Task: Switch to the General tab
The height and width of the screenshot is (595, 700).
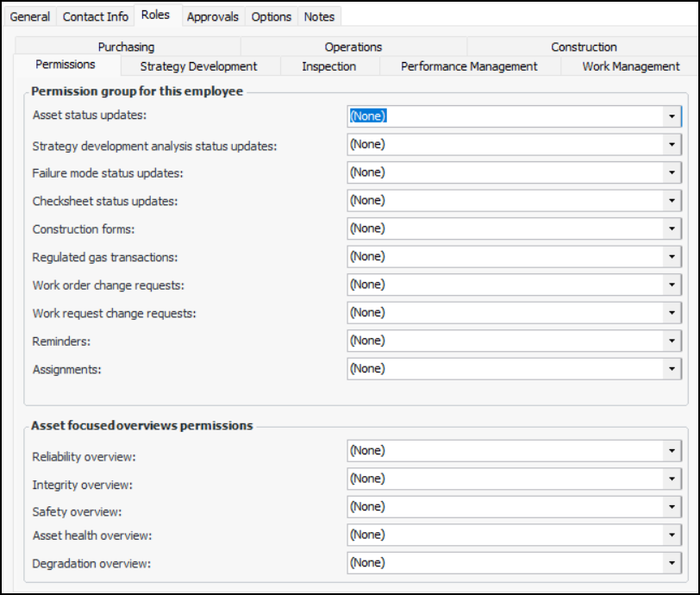Action: click(x=30, y=16)
